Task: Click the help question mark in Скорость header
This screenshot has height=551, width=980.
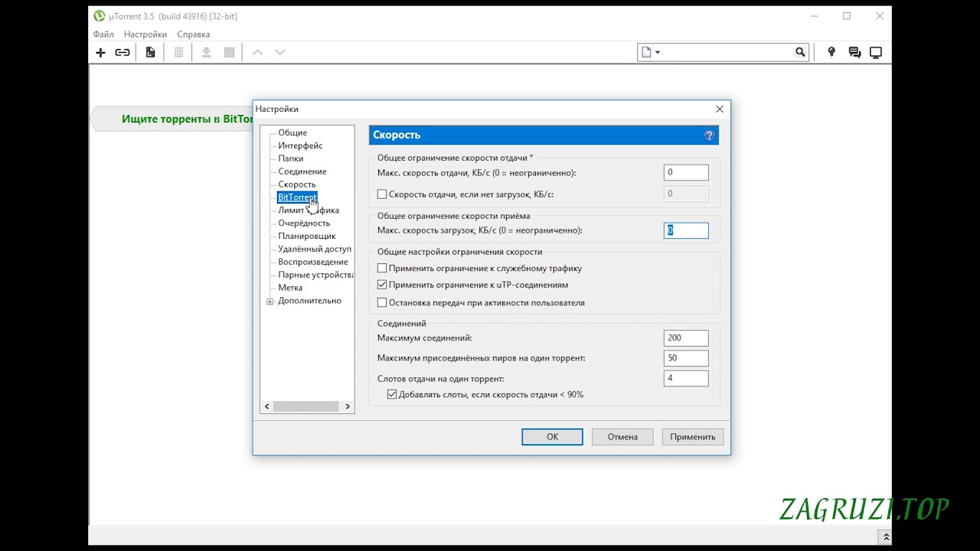Action: pos(709,135)
